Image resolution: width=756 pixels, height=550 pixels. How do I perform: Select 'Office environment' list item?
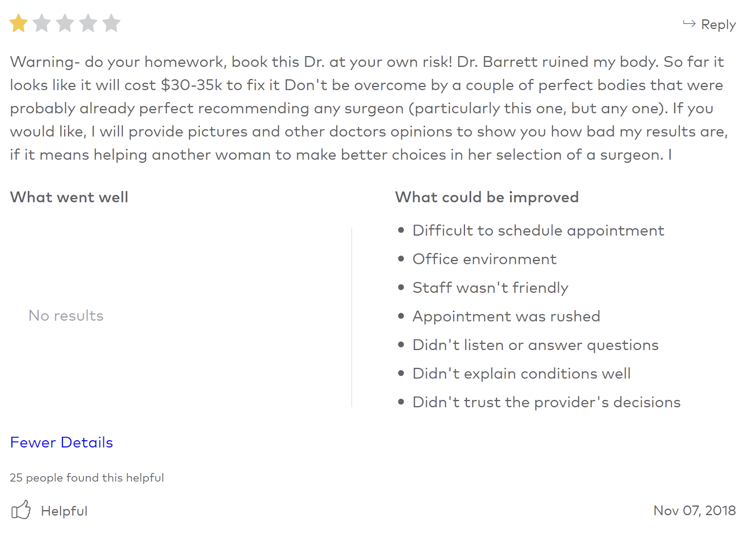484,259
